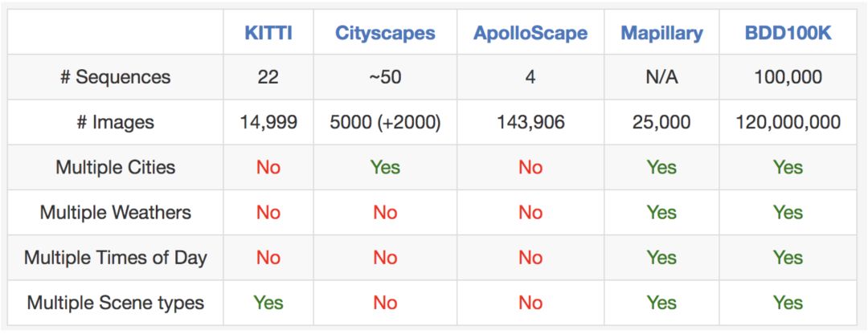Select the '~50' sequences value
868x334 pixels.
[x=385, y=77]
